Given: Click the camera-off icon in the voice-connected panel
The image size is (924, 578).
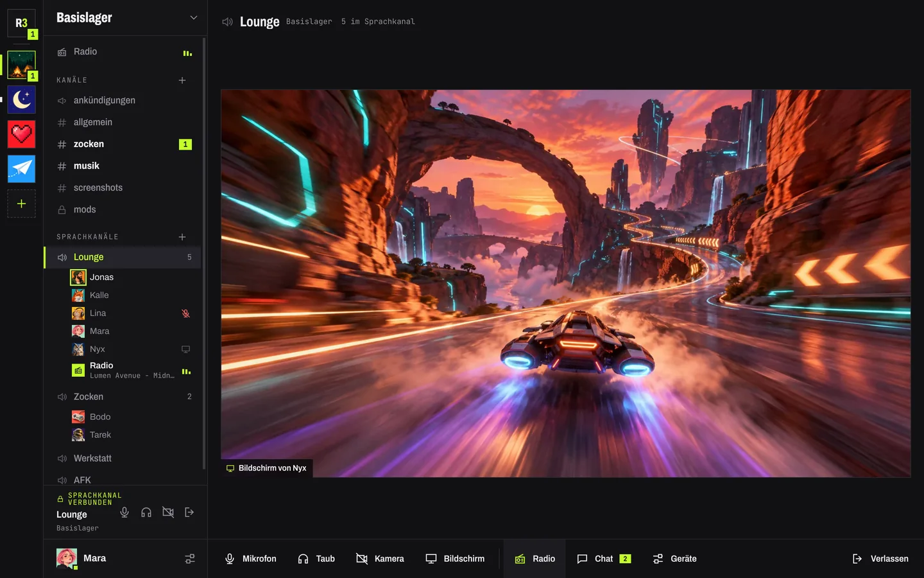Looking at the screenshot, I should coord(168,512).
